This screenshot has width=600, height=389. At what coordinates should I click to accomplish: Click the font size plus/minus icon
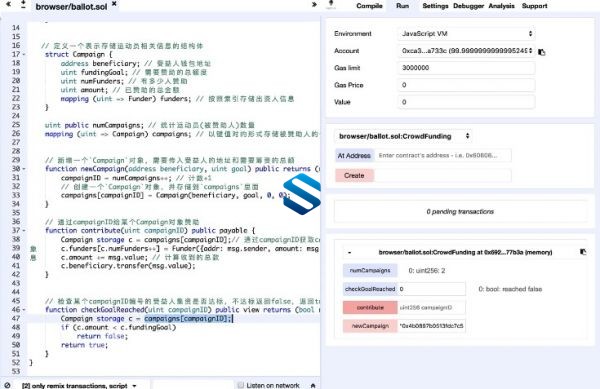coord(23,5)
